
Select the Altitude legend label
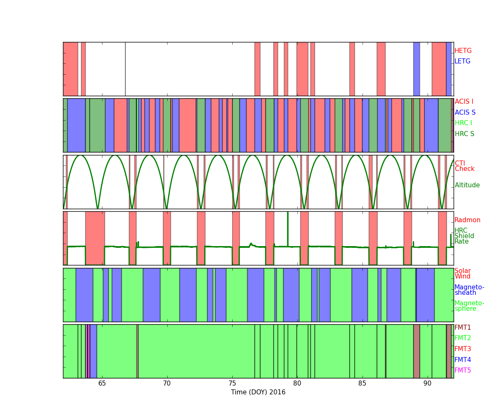tap(467, 185)
